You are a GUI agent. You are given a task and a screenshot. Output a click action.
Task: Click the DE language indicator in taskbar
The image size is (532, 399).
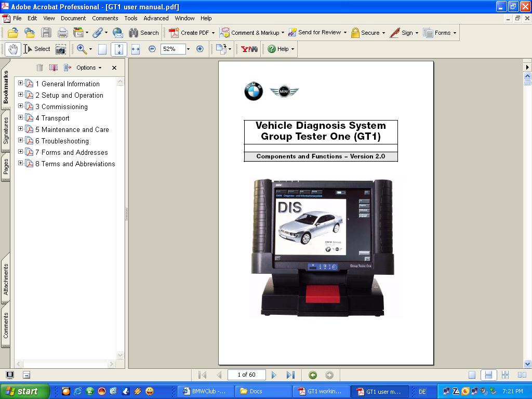(x=422, y=392)
